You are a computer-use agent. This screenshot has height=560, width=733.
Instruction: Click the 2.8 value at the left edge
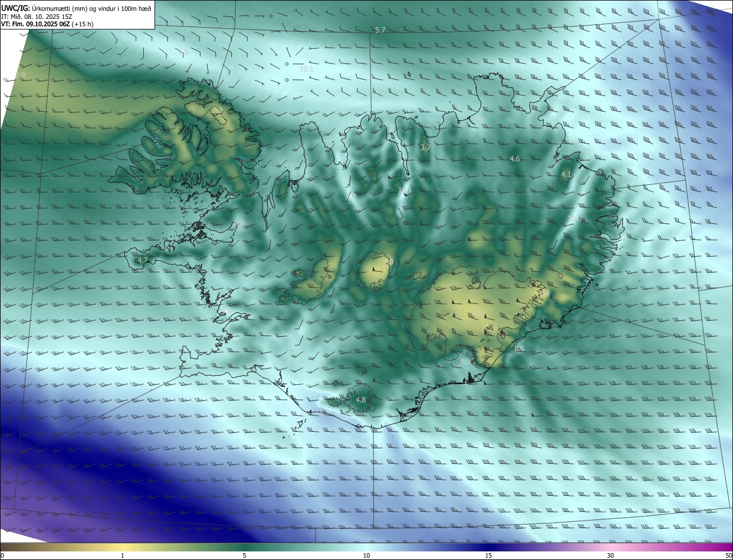coord(20,76)
